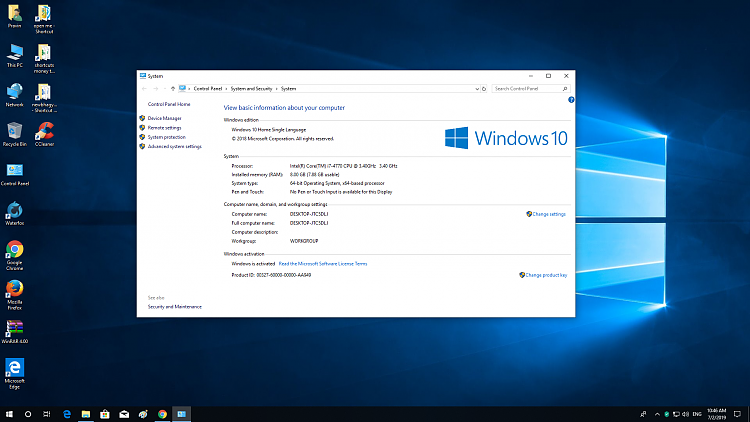
Task: Click the search magnifier in Control Panel search
Action: coord(564,89)
